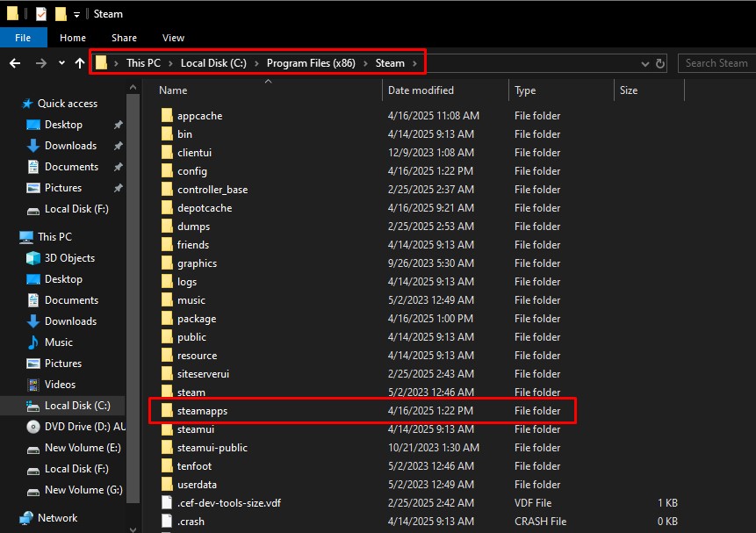Open the New Folder icon in quick access toolbar
This screenshot has height=533, width=756.
(60, 13)
